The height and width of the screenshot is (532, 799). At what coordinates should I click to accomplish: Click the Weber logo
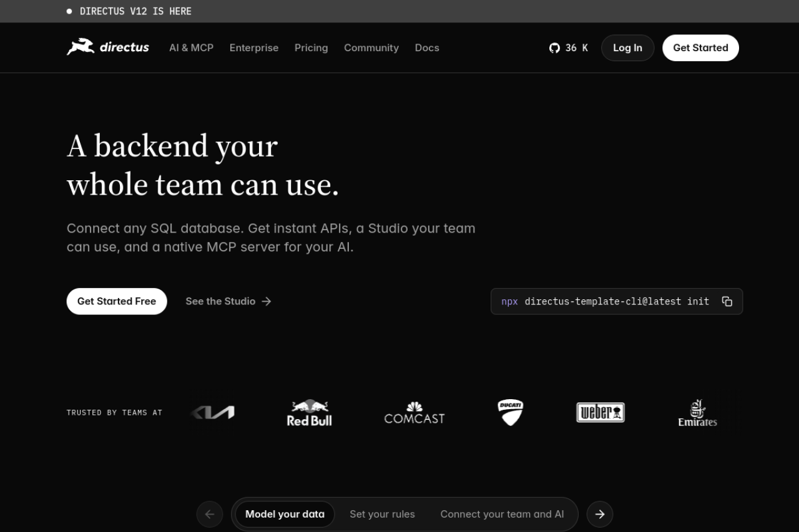[x=600, y=412]
